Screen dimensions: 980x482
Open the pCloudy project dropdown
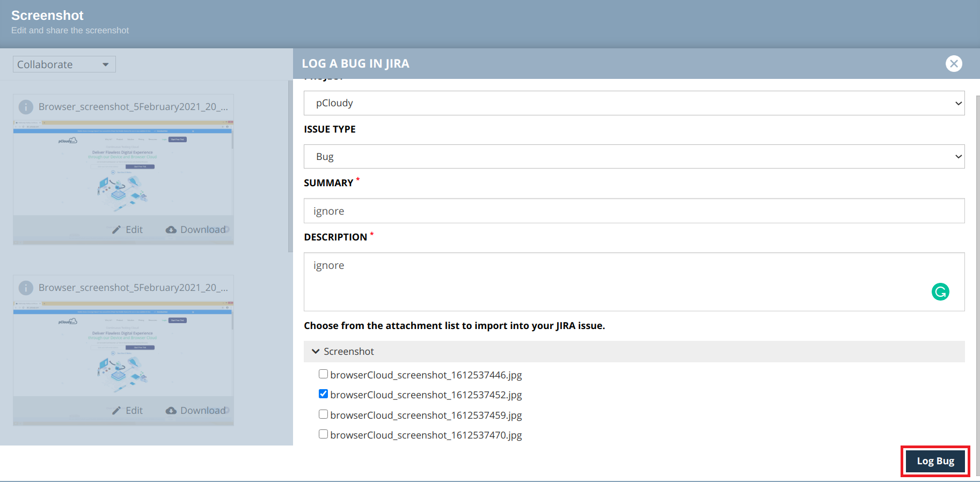(634, 103)
